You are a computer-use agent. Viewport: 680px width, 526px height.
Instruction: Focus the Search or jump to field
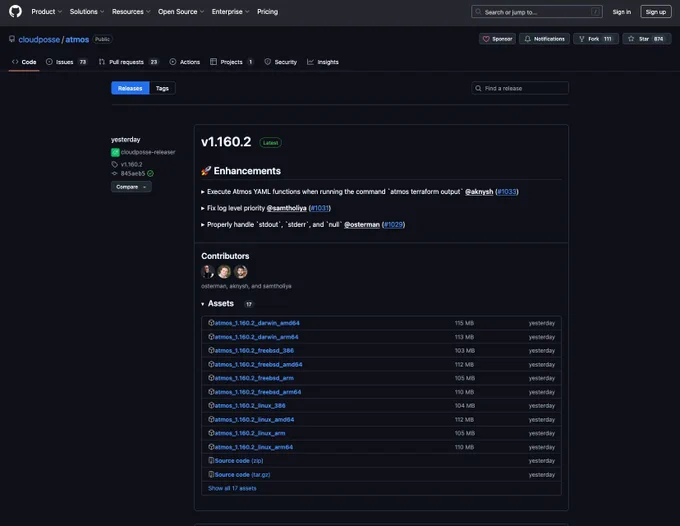click(x=536, y=12)
